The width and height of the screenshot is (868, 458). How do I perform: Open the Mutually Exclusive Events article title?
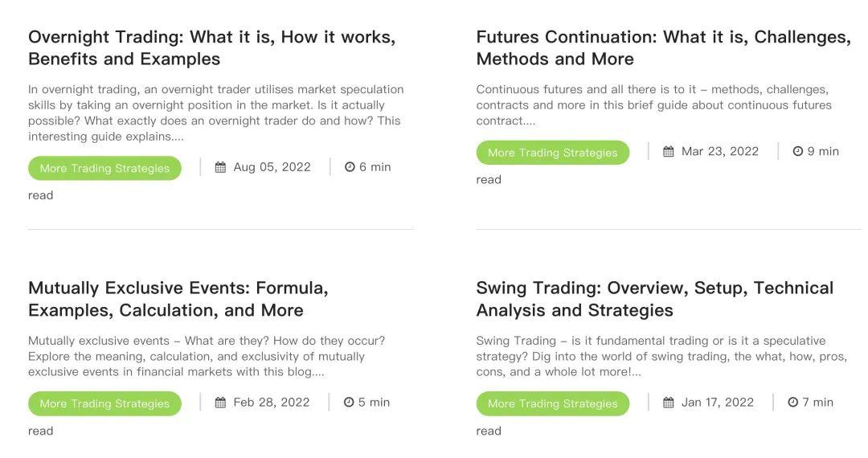178,299
